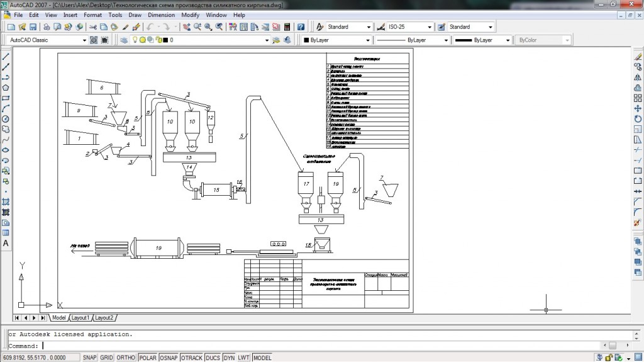
Task: Select the Ellipse draw tool
Action: point(6,150)
